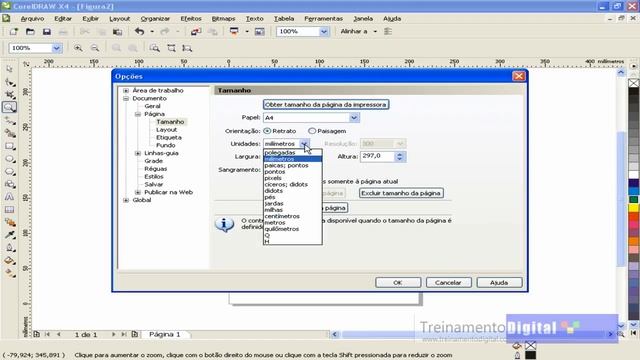Click the Altura value field
The width and height of the screenshot is (640, 360).
pos(377,156)
